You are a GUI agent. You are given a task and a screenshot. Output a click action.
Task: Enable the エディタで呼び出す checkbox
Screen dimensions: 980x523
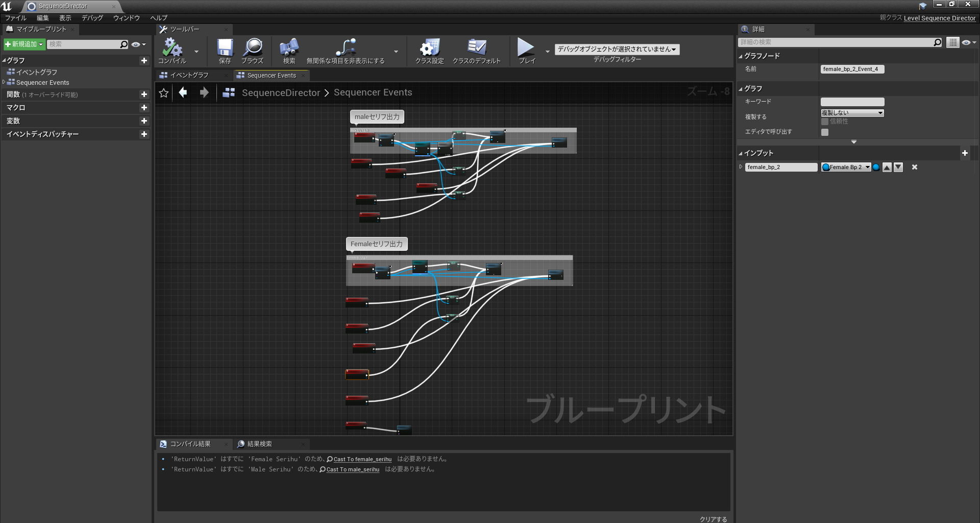825,132
